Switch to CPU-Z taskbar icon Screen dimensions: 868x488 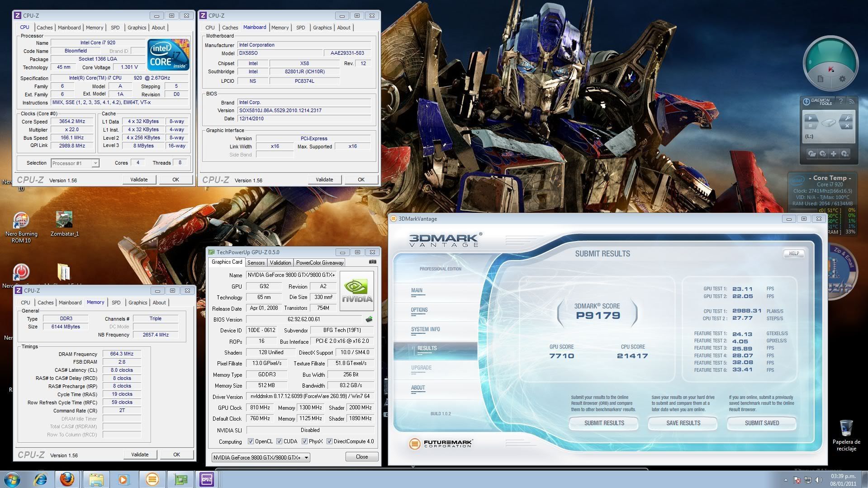tap(207, 479)
